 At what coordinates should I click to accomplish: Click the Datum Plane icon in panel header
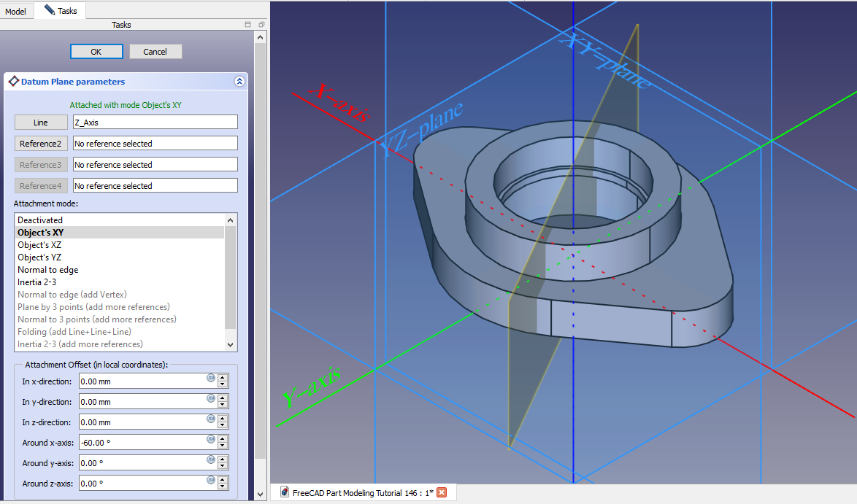click(x=13, y=82)
